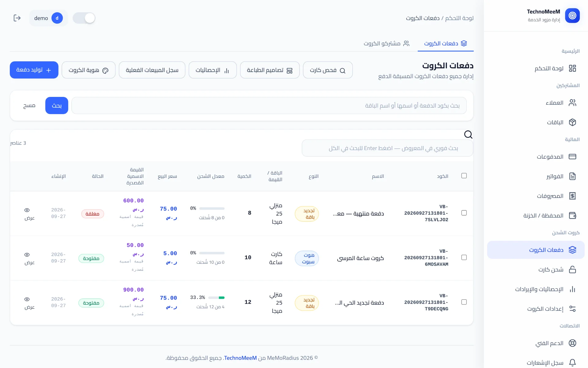
Task: Open المحفظة / الخزنة wallet in sidebar
Action: point(536,216)
